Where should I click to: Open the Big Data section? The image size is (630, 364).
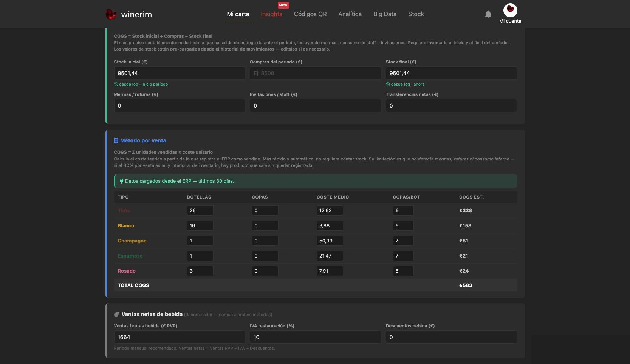pyautogui.click(x=385, y=14)
